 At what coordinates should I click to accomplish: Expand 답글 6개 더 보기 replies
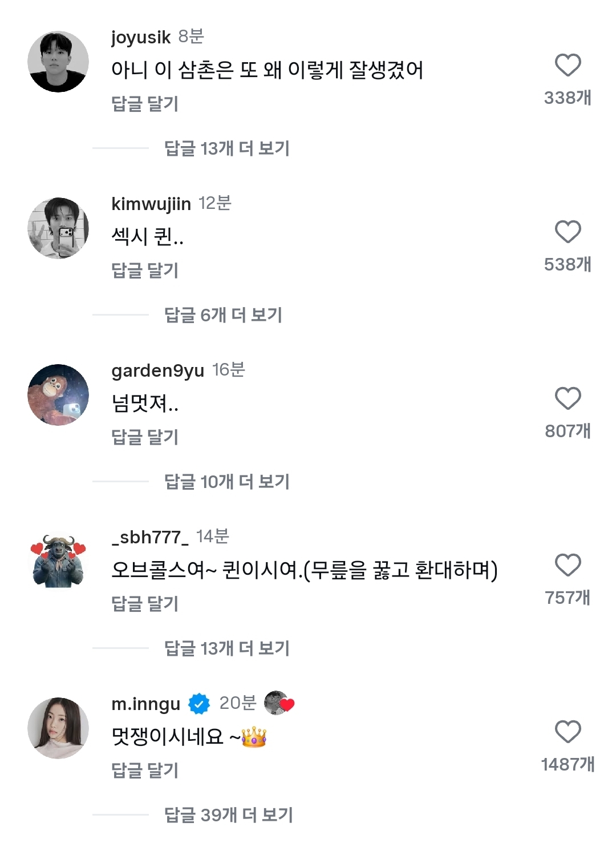click(x=223, y=315)
